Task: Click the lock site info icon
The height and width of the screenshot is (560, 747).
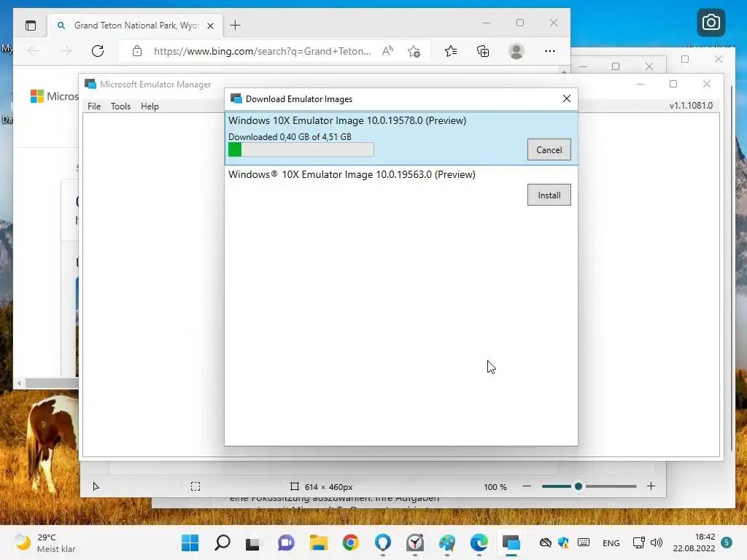Action: click(x=137, y=51)
